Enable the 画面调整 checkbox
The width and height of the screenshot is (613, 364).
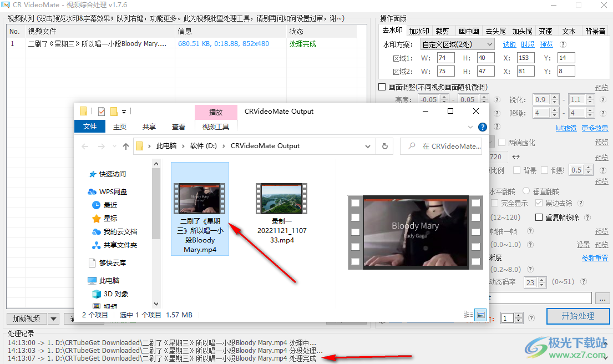(382, 87)
